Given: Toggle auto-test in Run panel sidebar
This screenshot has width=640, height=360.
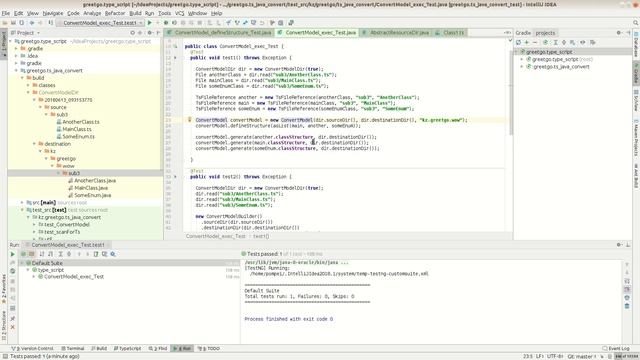Looking at the screenshot, I should [13, 271].
